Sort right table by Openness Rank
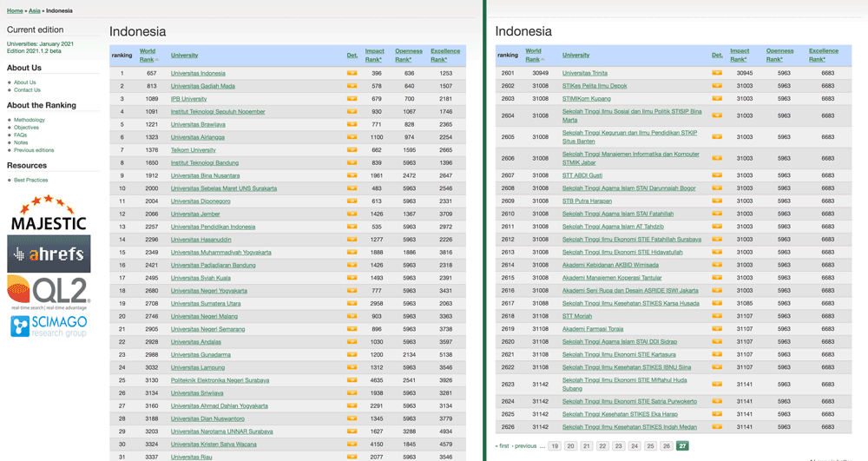The width and height of the screenshot is (868, 461). [780, 55]
